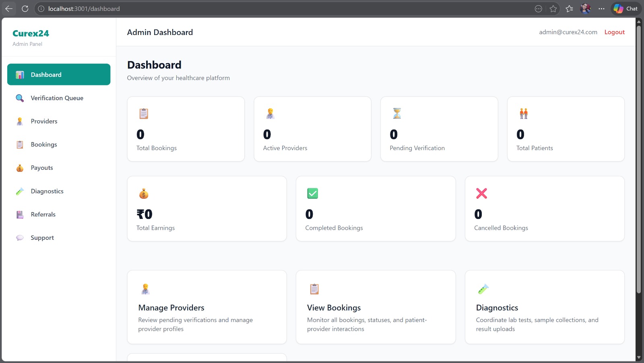Refresh the page with reload button
The height and width of the screenshot is (363, 644).
pos(25,9)
